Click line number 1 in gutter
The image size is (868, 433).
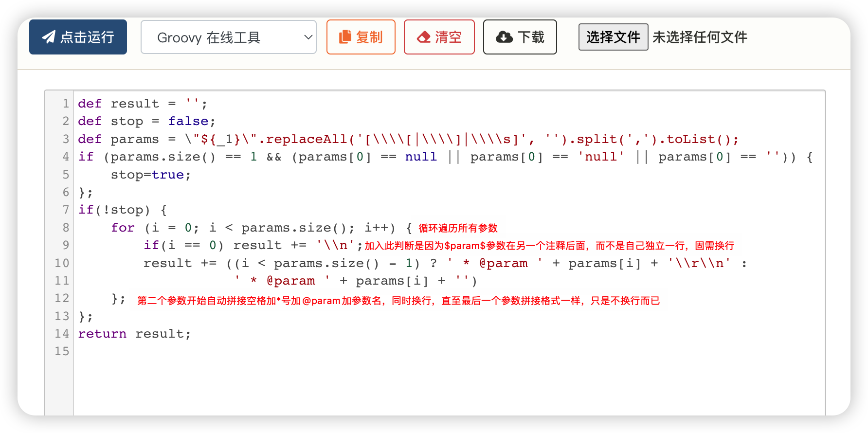[66, 104]
